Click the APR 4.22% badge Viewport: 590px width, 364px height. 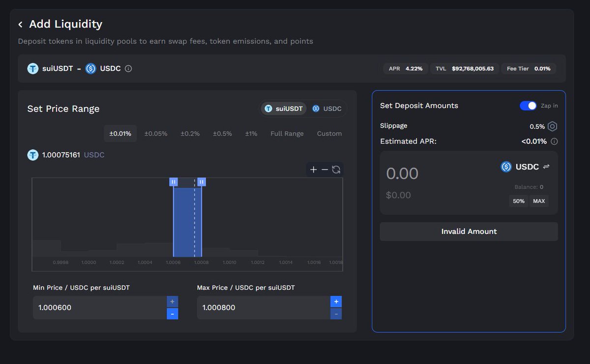coord(406,69)
